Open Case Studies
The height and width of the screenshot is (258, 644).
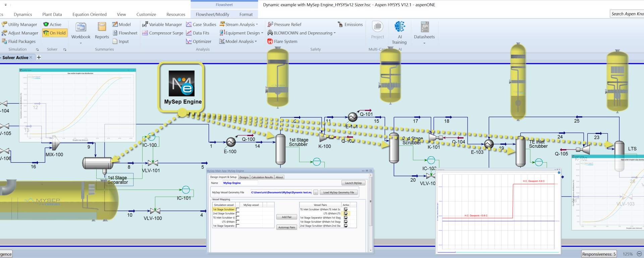[x=201, y=25]
